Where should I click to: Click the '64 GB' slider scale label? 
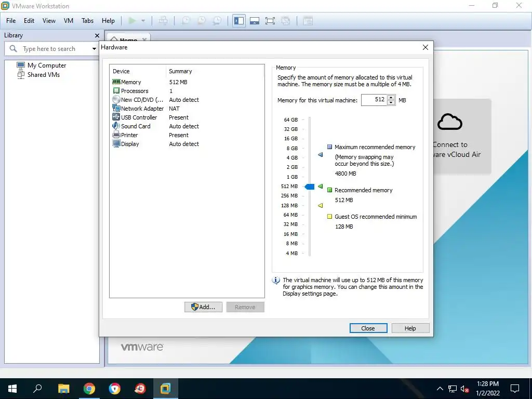[291, 120]
